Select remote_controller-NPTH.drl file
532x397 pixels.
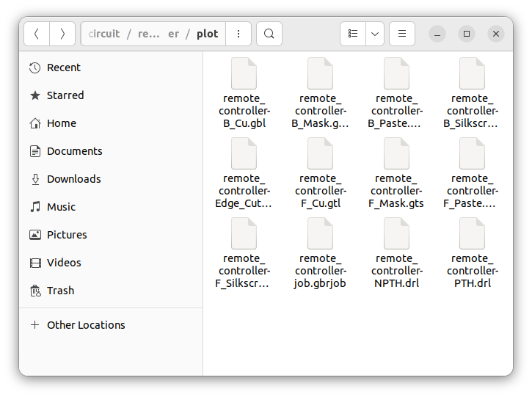396,253
